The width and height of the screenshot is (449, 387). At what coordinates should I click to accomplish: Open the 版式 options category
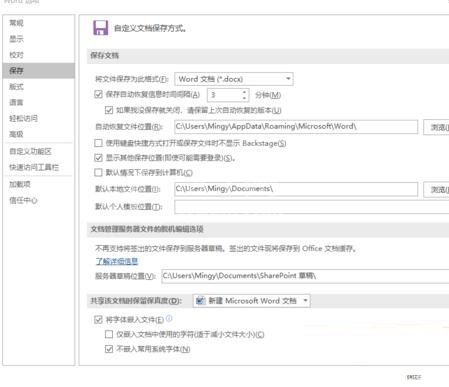[16, 87]
